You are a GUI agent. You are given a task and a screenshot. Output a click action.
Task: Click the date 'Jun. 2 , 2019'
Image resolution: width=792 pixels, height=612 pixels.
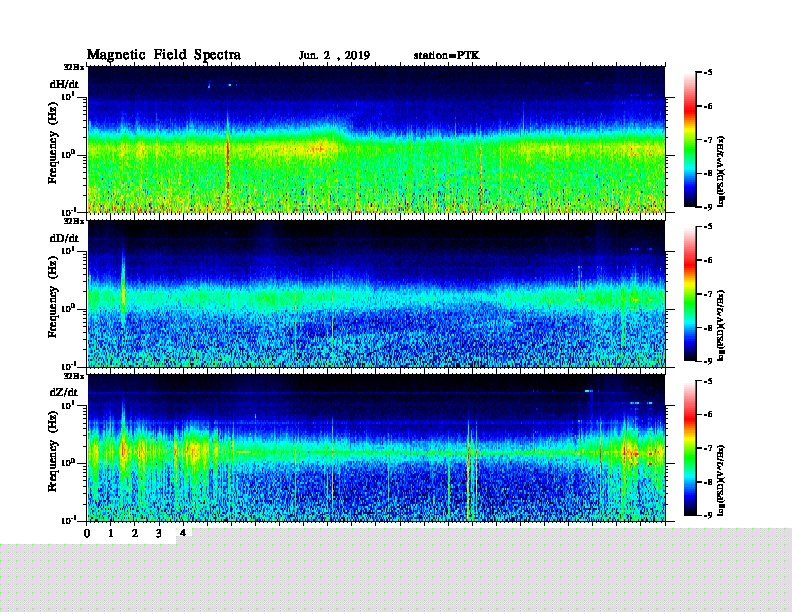[x=334, y=56]
